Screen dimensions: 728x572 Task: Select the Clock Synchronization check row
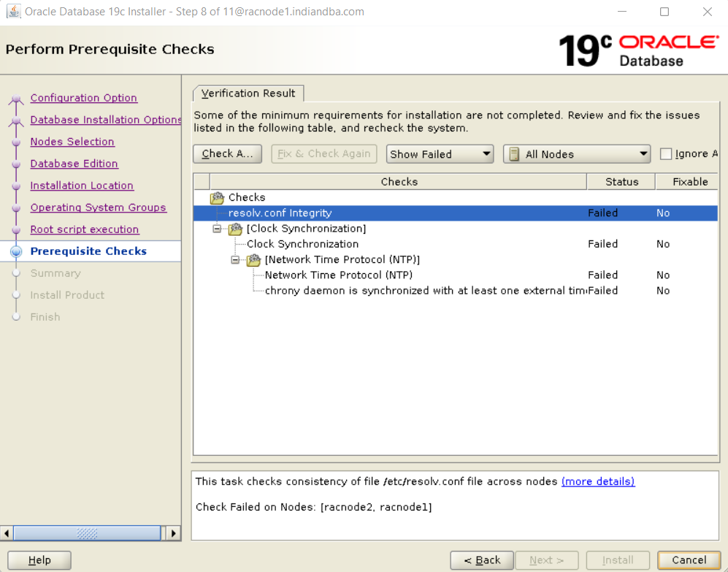[x=456, y=244]
